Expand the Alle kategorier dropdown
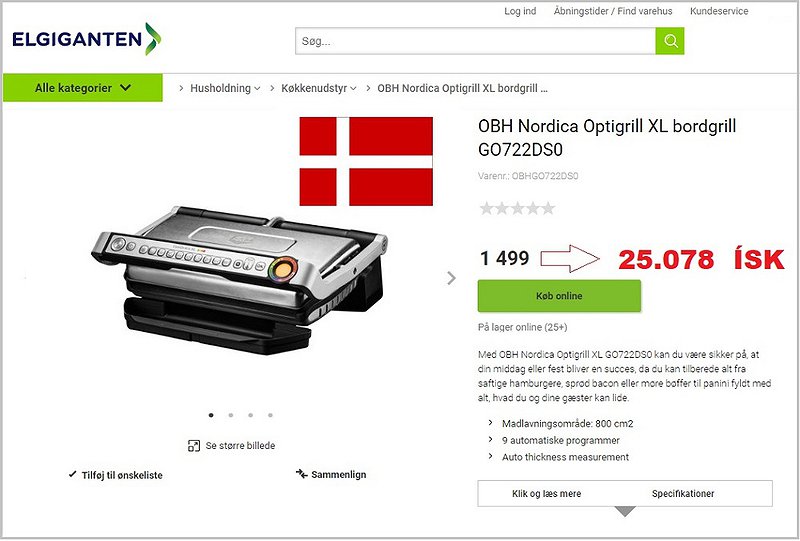This screenshot has width=800, height=541. pyautogui.click(x=83, y=88)
